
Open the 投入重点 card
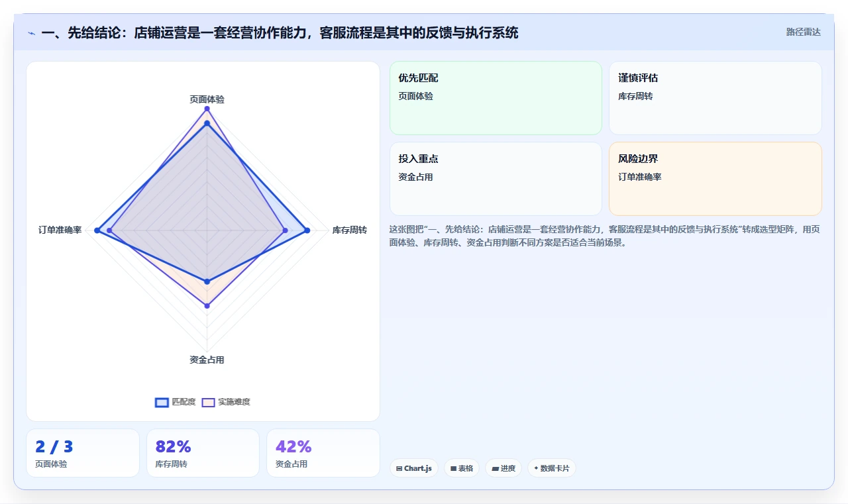pyautogui.click(x=496, y=179)
